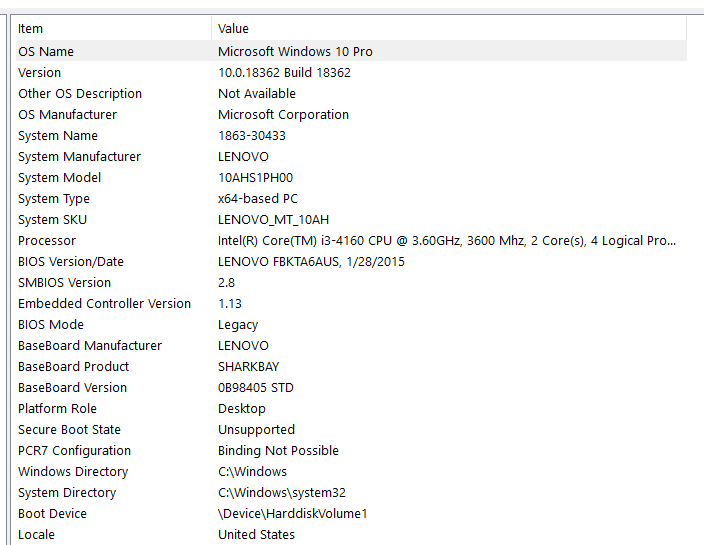Click x64-based PC value
Image resolution: width=704 pixels, height=545 pixels.
(x=258, y=198)
